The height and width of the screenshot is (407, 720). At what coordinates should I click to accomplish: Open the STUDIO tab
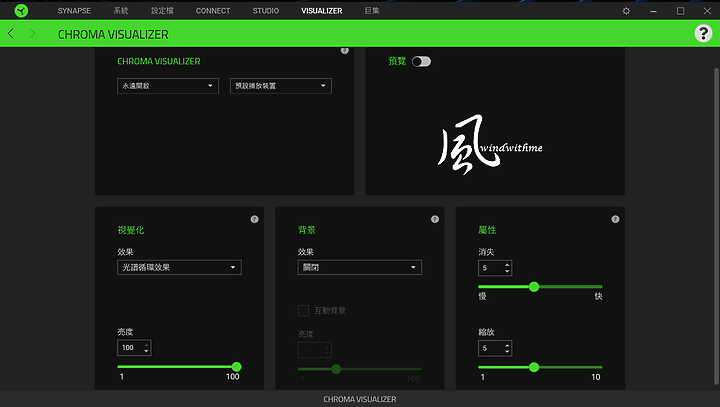tap(266, 11)
